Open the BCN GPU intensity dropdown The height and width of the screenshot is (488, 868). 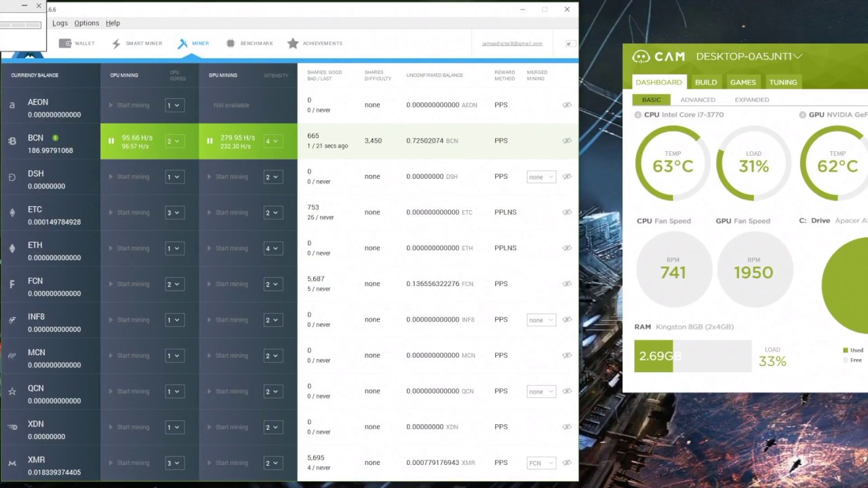(273, 141)
